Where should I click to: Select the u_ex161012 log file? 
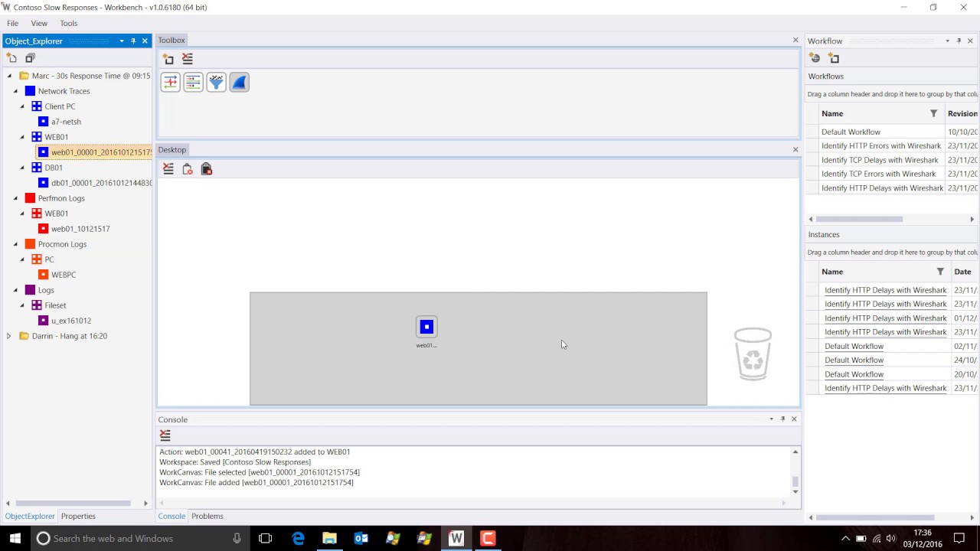point(71,321)
